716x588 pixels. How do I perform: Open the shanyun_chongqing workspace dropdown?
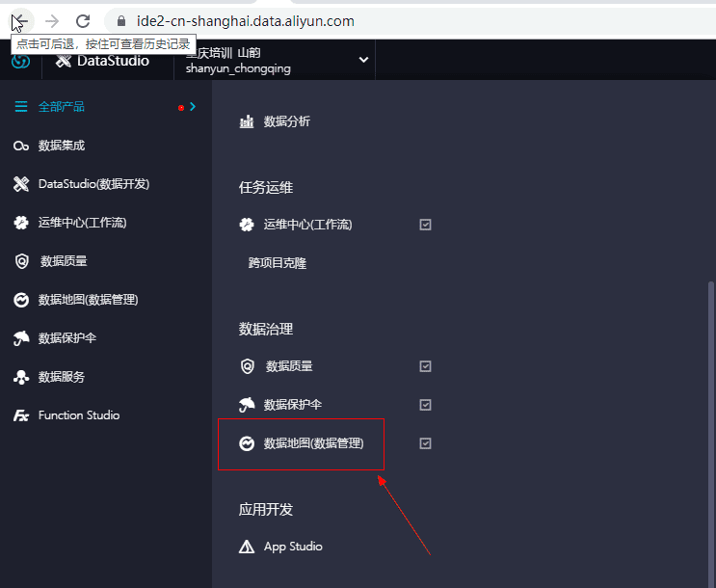click(x=363, y=60)
